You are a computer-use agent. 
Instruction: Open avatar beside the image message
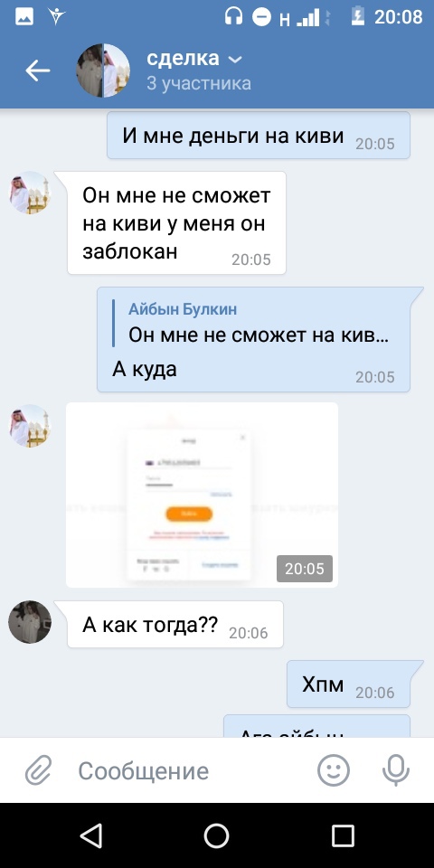coord(29,426)
